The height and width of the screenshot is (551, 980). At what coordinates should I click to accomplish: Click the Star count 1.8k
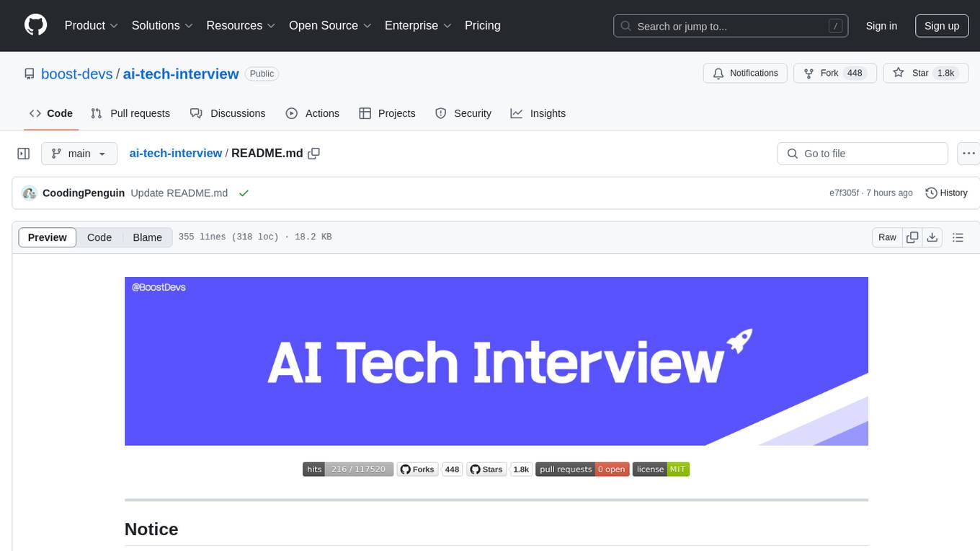pos(945,74)
